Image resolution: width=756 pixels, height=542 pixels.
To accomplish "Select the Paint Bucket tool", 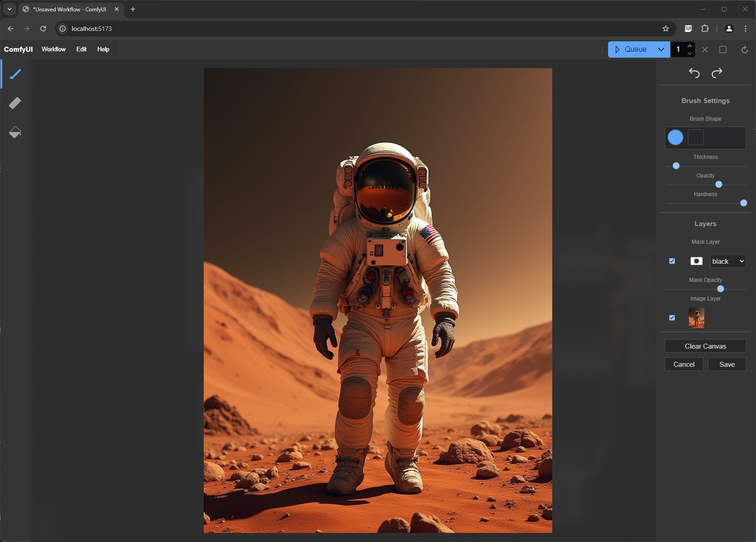I will pyautogui.click(x=15, y=132).
